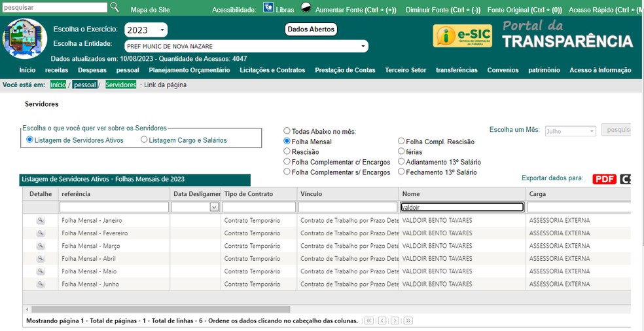This screenshot has height=331, width=644.
Task: Select Rescisão radio button
Action: click(287, 151)
